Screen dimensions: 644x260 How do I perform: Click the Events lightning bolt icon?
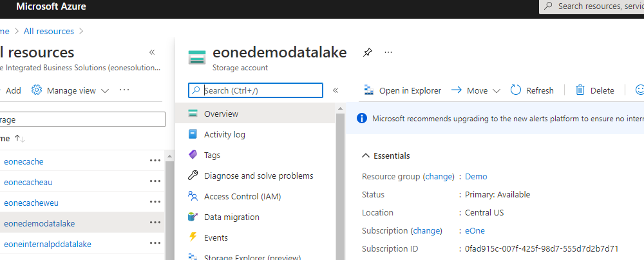tap(193, 237)
